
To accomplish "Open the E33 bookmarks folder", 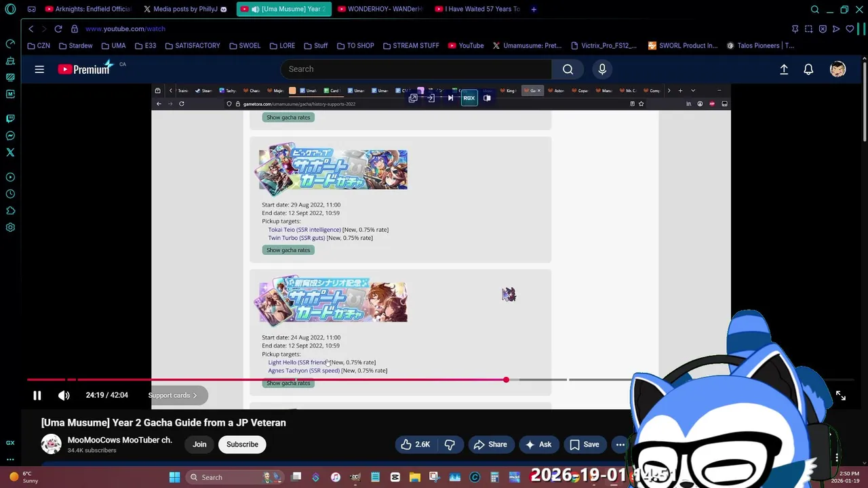I will point(145,46).
